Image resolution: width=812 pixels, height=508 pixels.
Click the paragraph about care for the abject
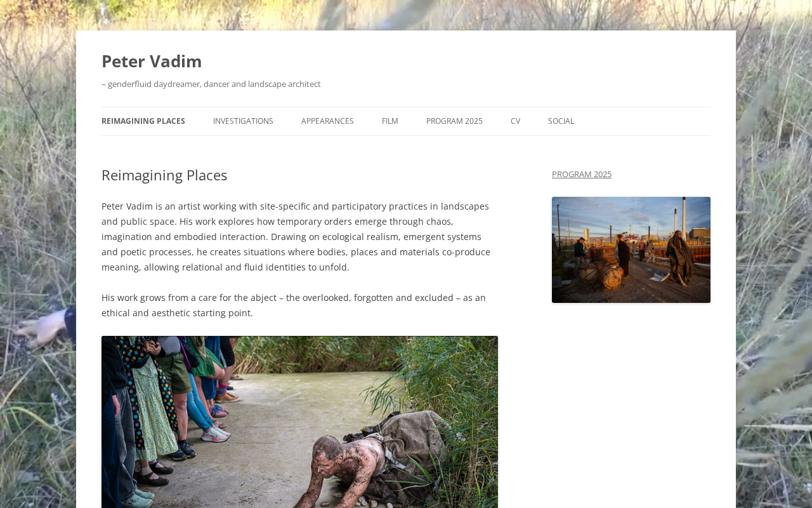pyautogui.click(x=294, y=305)
